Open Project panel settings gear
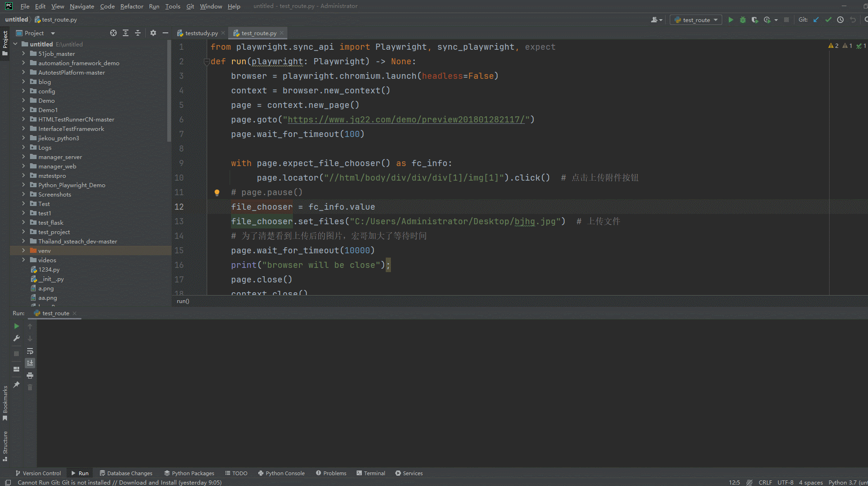Image resolution: width=868 pixels, height=486 pixels. pos(153,33)
